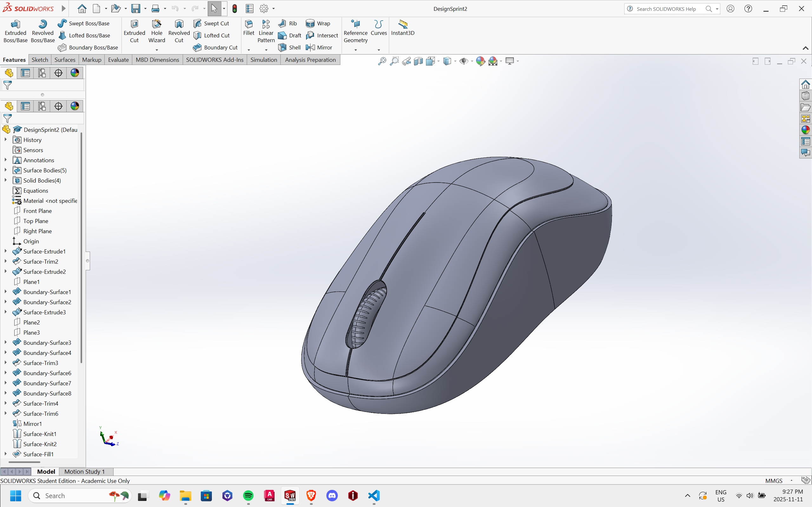Viewport: 812px width, 507px height.
Task: Open the Reference Geometry dropdown
Action: pos(356,50)
